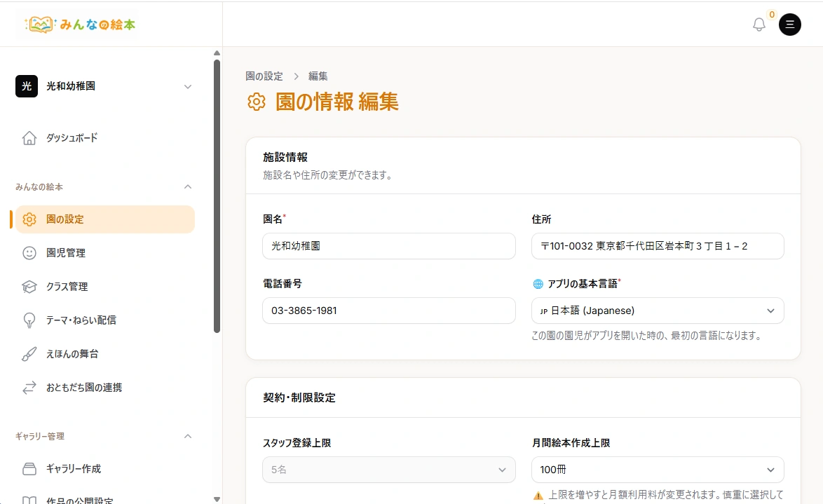Click the 電話番号 input field
Image resolution: width=823 pixels, height=504 pixels.
click(389, 311)
